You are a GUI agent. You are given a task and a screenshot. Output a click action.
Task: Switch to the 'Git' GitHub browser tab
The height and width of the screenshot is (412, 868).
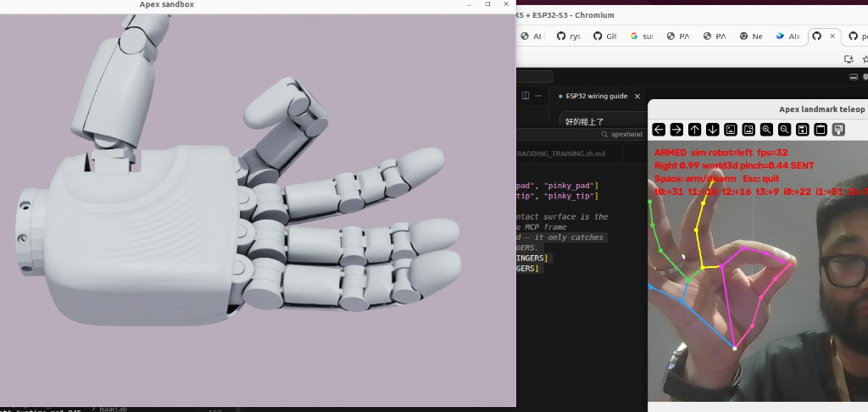pos(605,36)
